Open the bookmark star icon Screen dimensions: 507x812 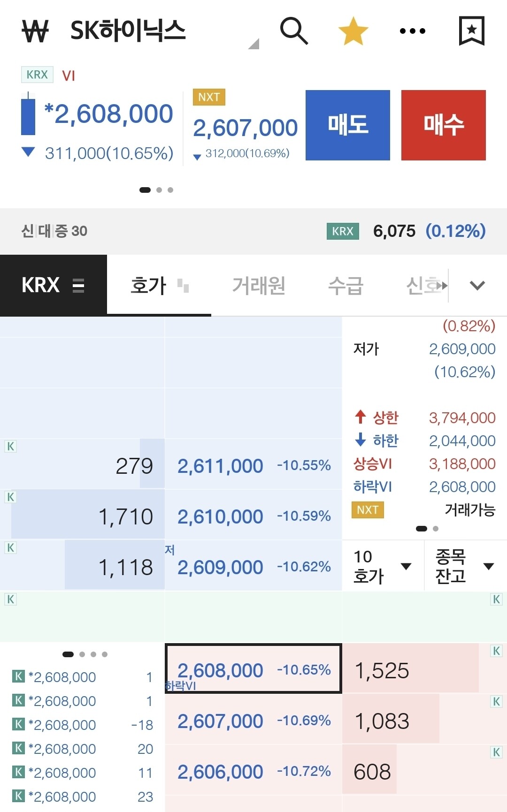point(471,31)
